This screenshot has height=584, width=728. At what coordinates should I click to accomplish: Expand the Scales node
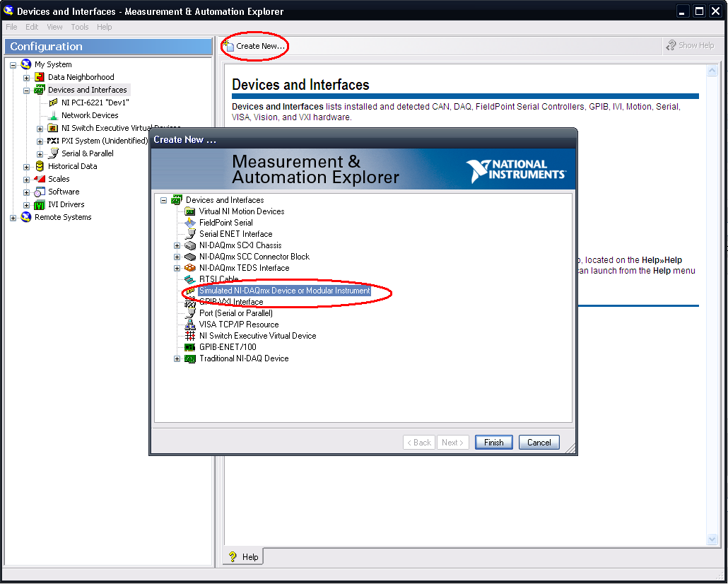tap(26, 180)
